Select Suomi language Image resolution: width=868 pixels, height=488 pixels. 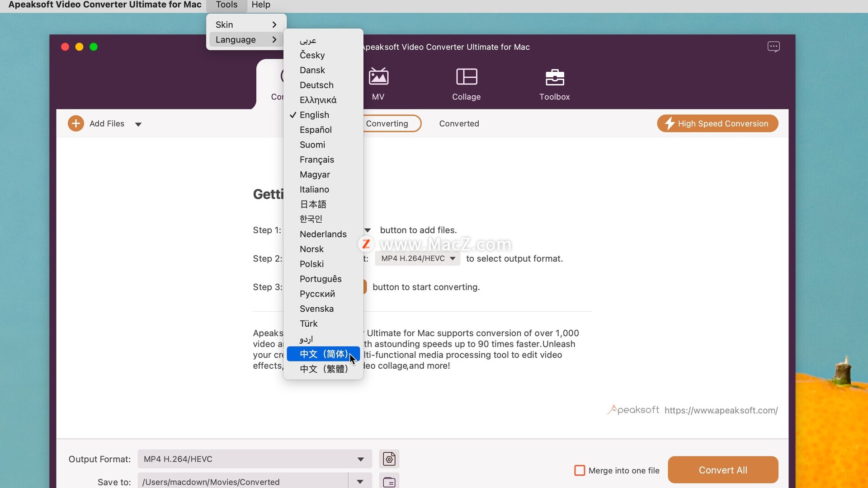point(323,145)
